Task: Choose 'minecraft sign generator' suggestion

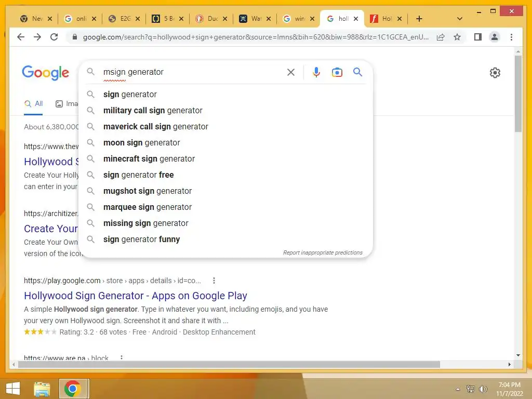Action: click(225, 159)
